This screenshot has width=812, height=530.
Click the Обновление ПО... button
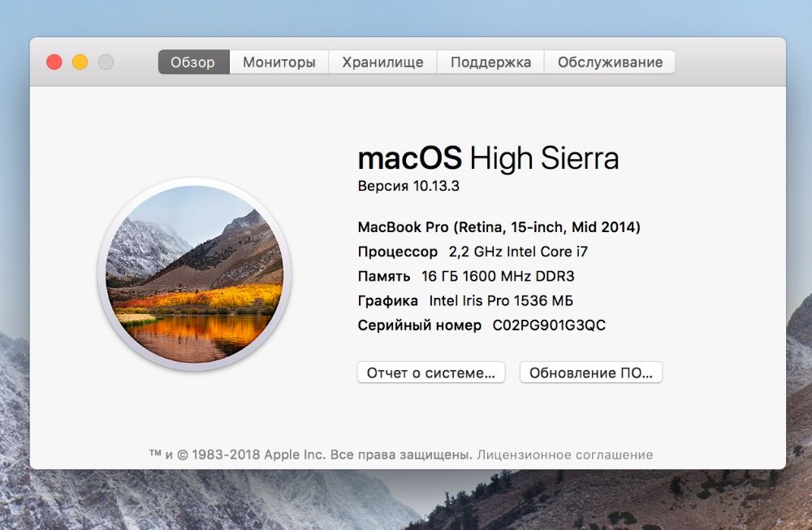pos(591,373)
